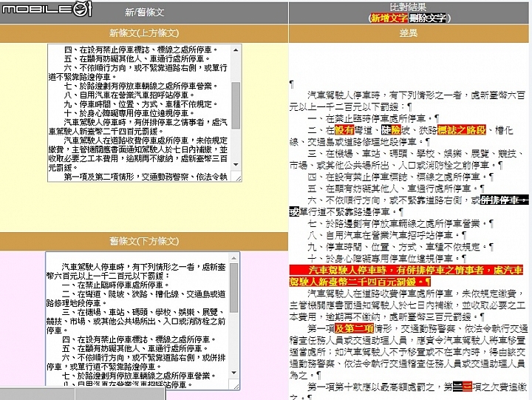Click the 新增文字 legend label
Image resolution: width=532 pixels, height=400 pixels.
[x=389, y=18]
